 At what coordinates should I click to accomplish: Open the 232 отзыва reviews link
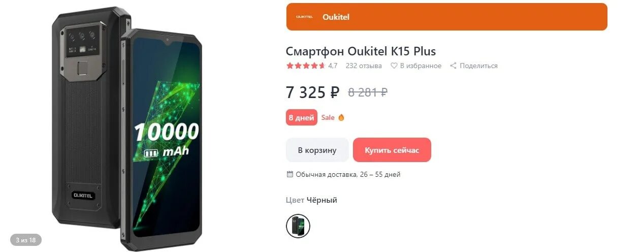[x=364, y=66]
